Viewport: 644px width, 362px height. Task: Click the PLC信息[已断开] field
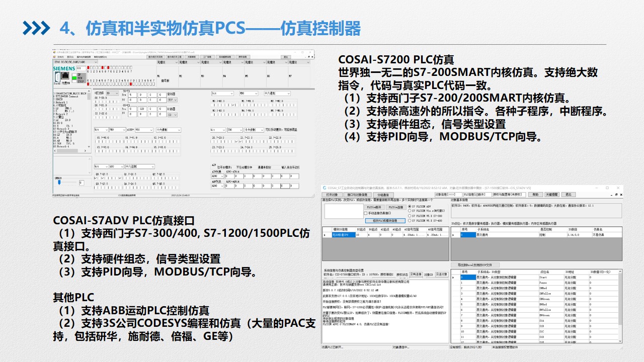pyautogui.click(x=477, y=195)
